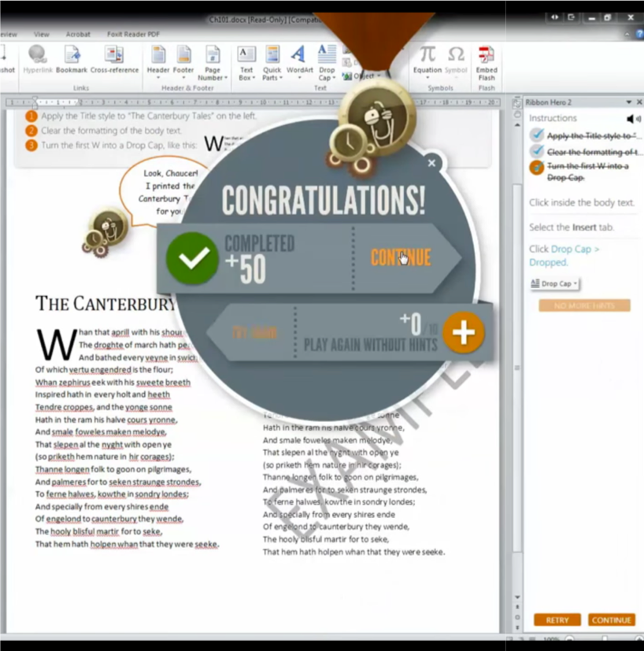
Task: Click the Hyperlink icon in the ribbon
Action: [38, 59]
